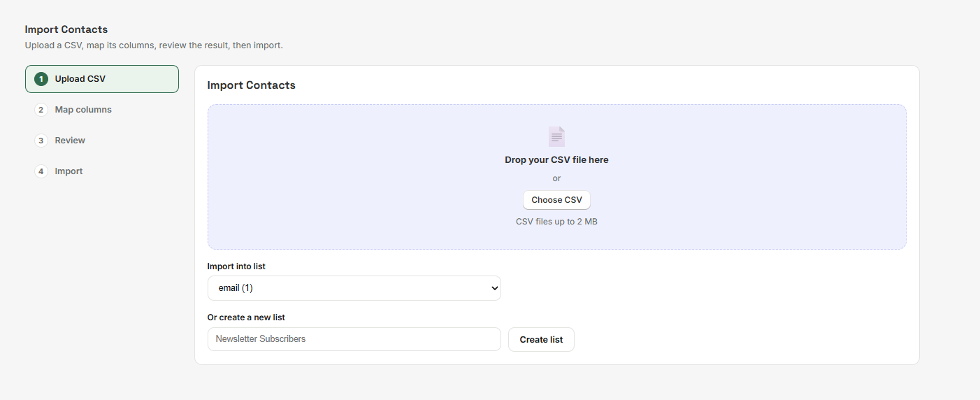The height and width of the screenshot is (400, 980).
Task: Click the Create list button
Action: (x=541, y=339)
